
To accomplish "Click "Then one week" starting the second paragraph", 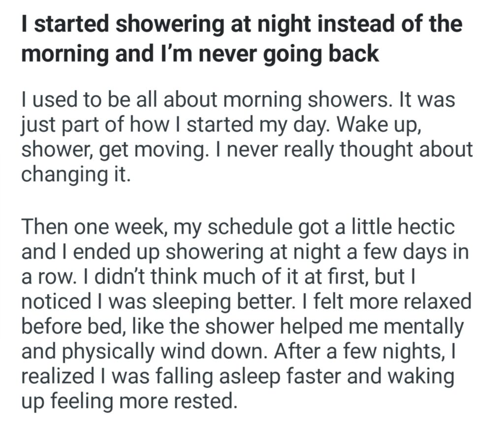I will click(x=94, y=228).
